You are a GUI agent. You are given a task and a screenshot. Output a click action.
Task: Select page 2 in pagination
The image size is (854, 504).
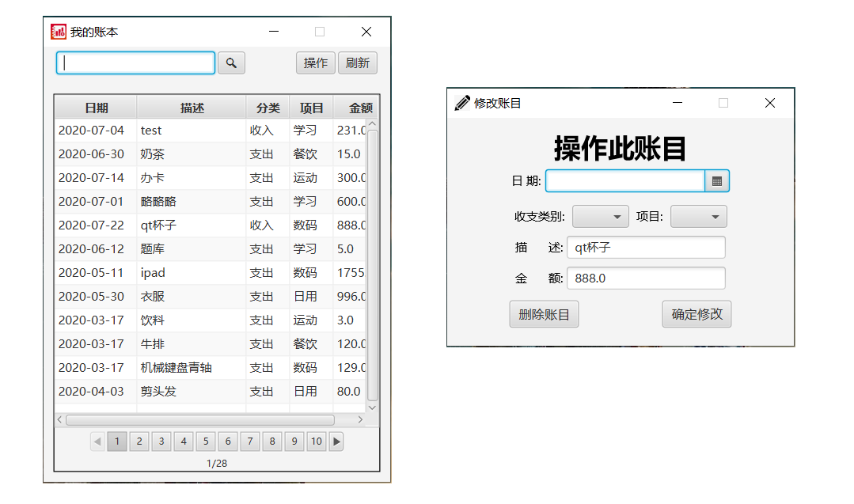click(x=139, y=441)
